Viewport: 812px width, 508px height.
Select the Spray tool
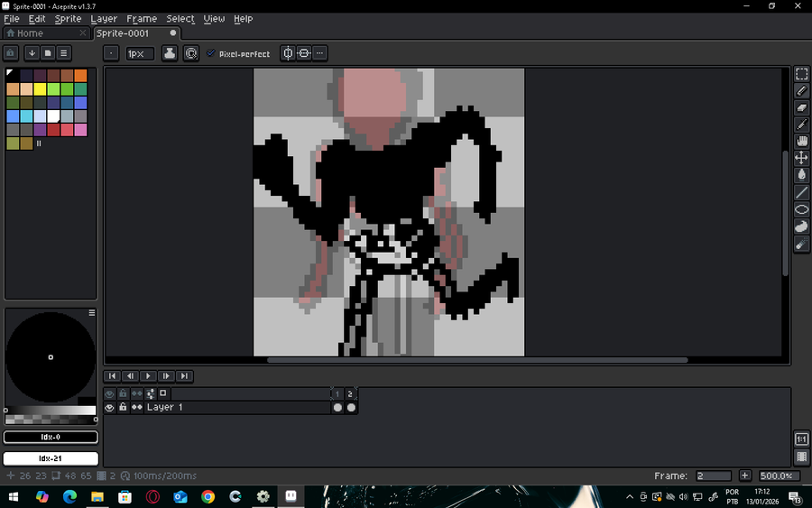[801, 244]
